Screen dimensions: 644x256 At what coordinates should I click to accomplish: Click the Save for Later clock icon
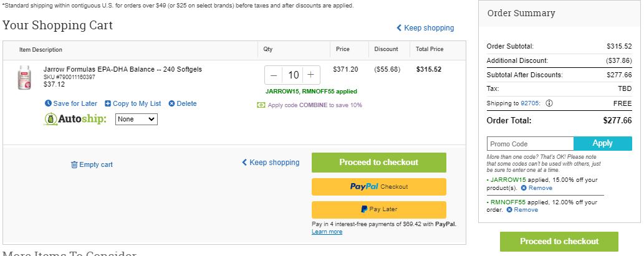point(48,103)
